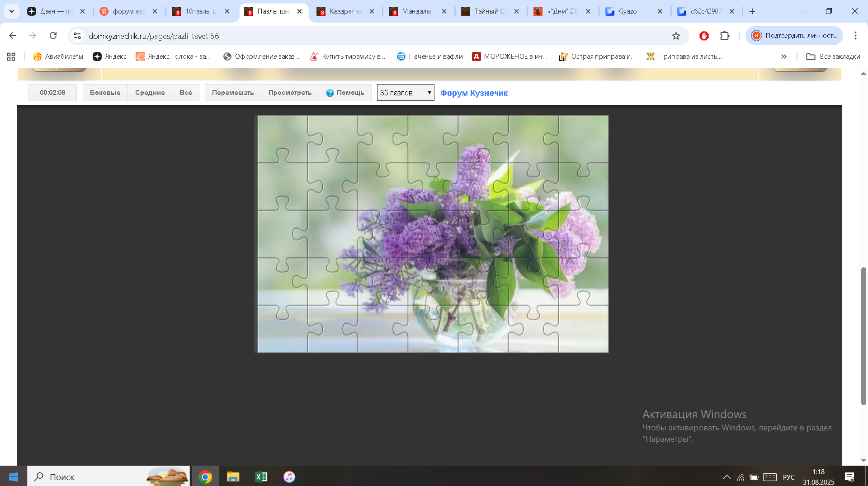Open iTunes music app from taskbar
Screen dimensions: 868x486
[289, 477]
